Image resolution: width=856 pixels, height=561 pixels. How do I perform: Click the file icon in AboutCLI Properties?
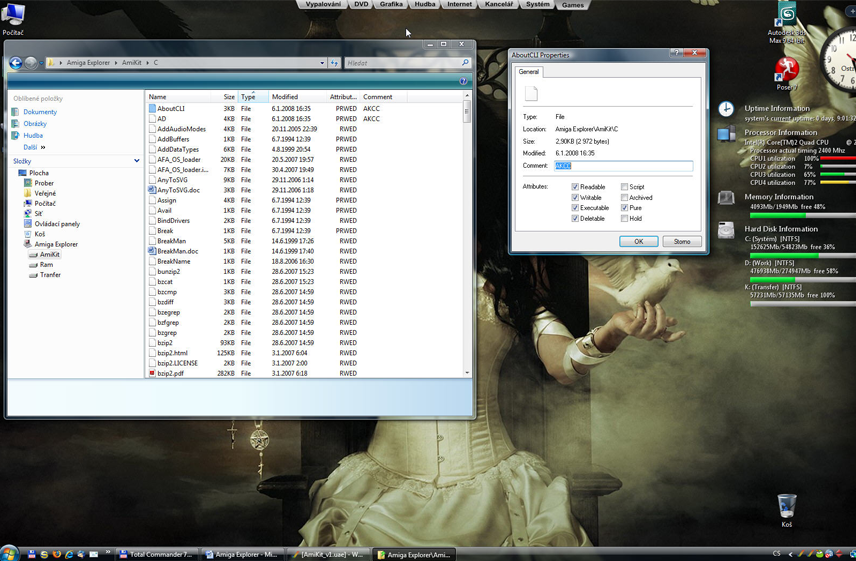pyautogui.click(x=531, y=93)
